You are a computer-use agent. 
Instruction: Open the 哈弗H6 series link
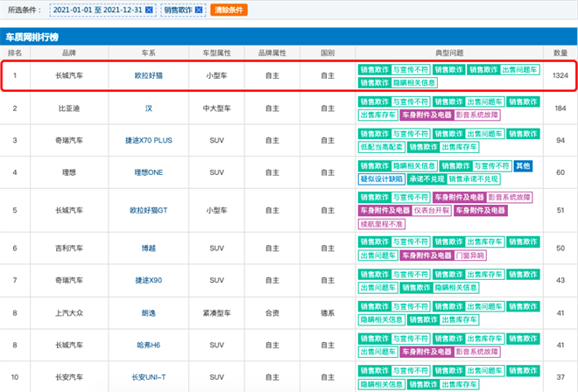click(149, 346)
